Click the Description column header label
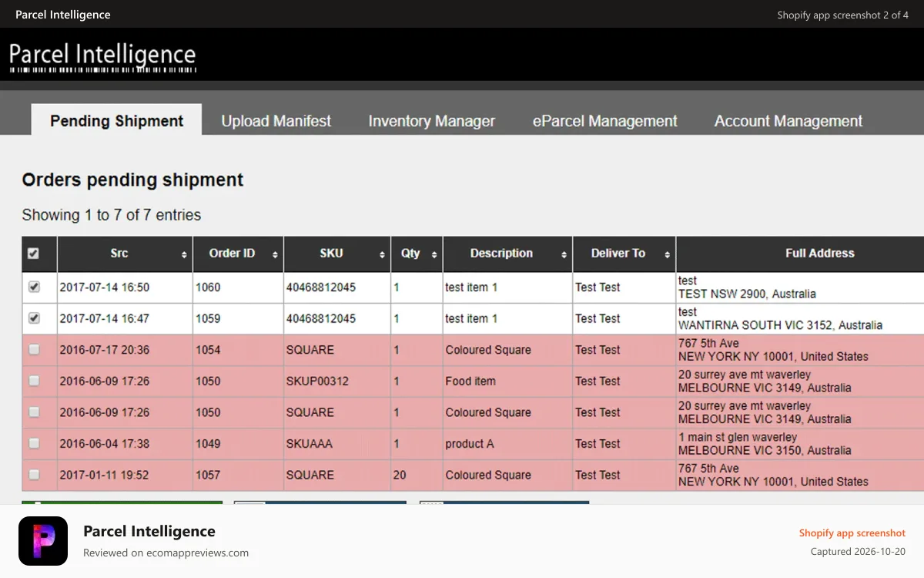The height and width of the screenshot is (578, 924). click(x=501, y=253)
